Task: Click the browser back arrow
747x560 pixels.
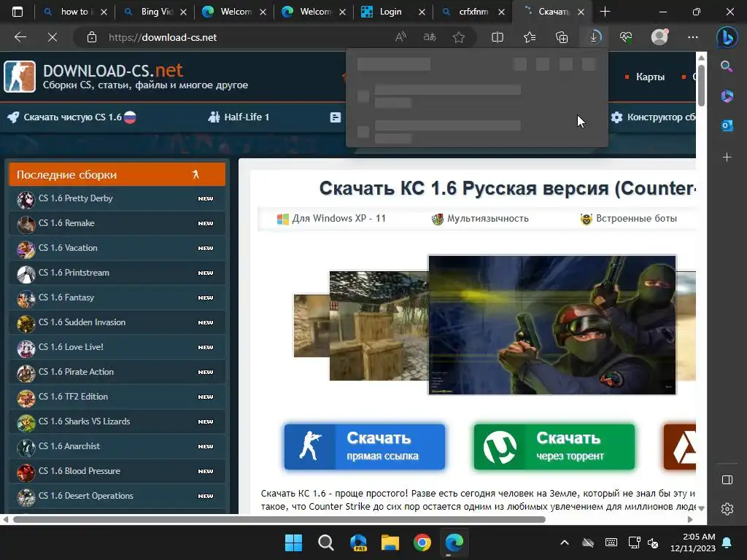Action: [x=20, y=37]
